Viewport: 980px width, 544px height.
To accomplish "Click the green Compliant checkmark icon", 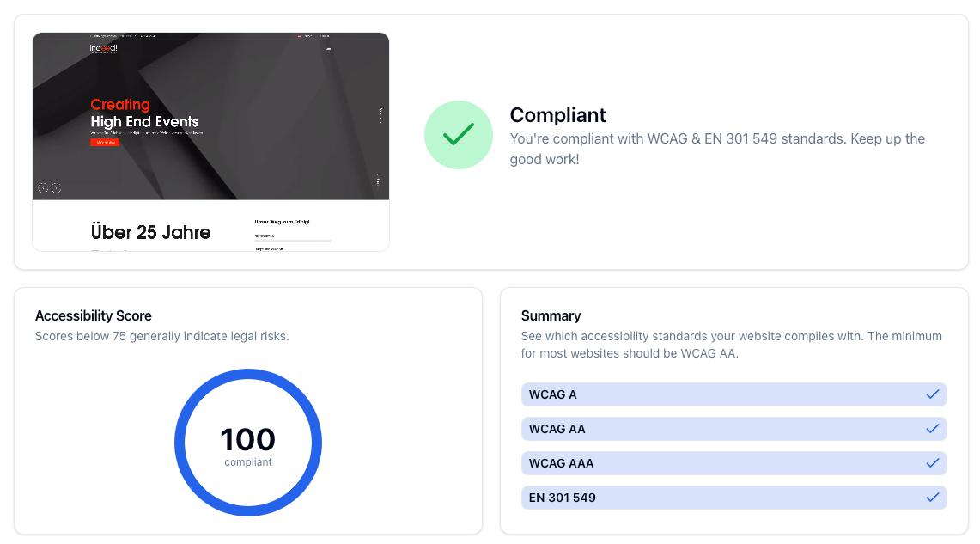I will point(458,135).
